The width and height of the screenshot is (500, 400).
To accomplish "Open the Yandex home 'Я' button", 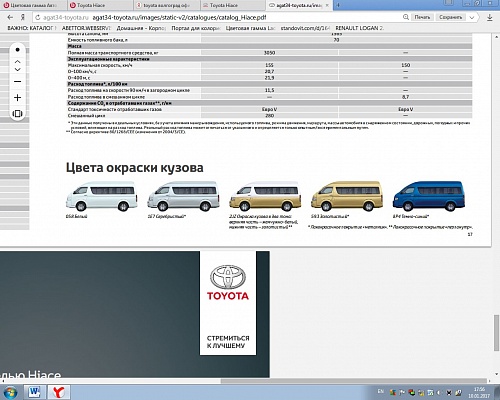I will coord(23,17).
